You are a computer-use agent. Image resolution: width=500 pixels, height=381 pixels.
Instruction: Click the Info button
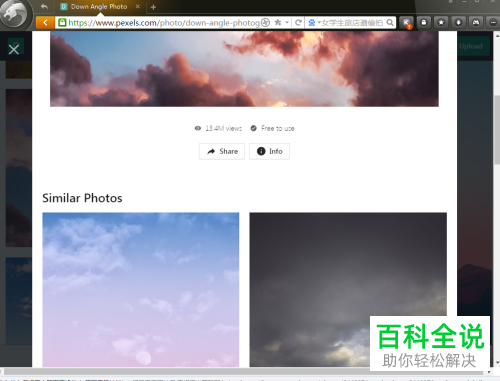point(269,151)
